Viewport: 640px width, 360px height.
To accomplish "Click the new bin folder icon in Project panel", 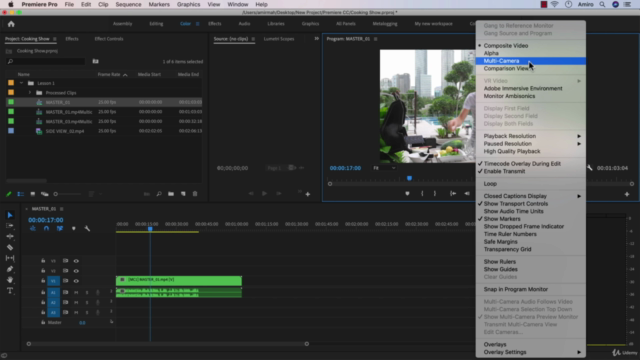I will click(171, 194).
